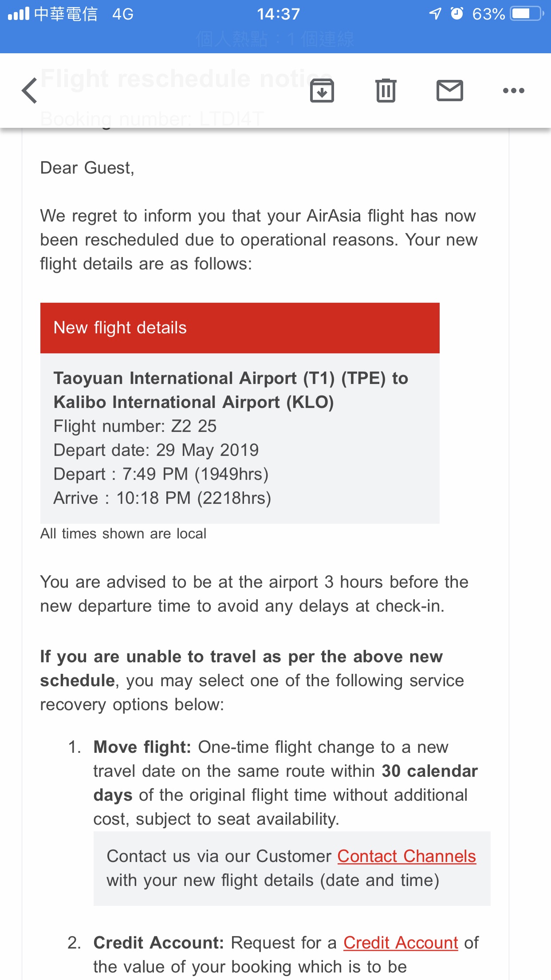Viewport: 551px width, 980px height.
Task: Open the Contact Channels link
Action: coord(406,856)
